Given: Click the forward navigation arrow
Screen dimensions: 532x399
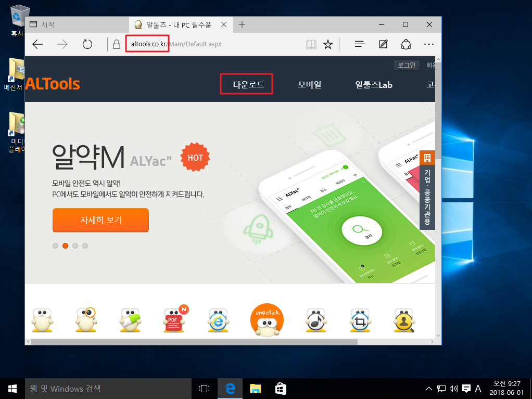Looking at the screenshot, I should (x=62, y=44).
